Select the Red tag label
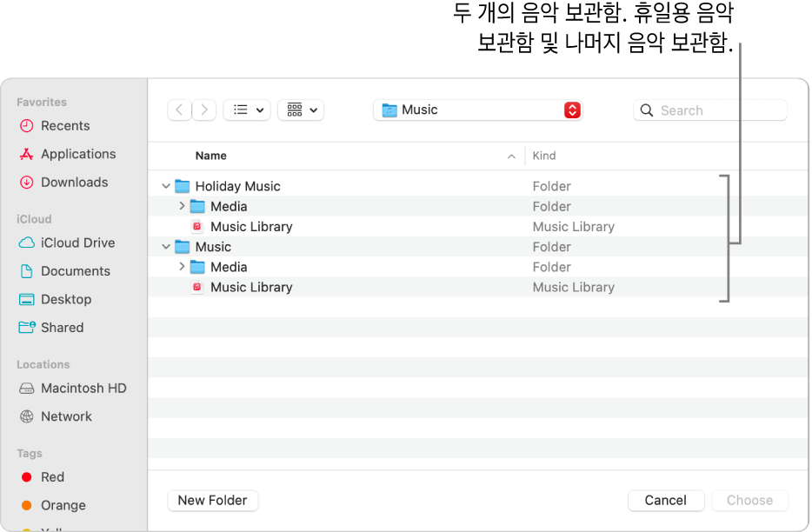Image resolution: width=812 pixels, height=532 pixels. click(53, 477)
